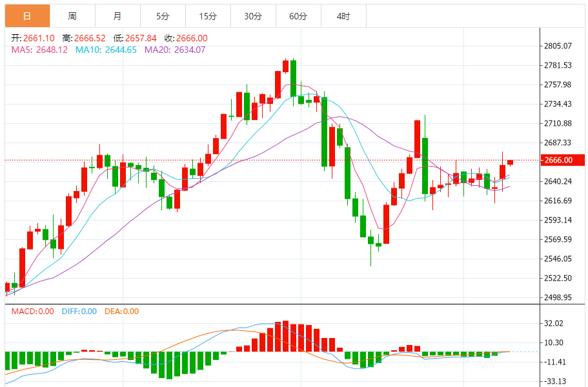Click the 32.02 MACD axis label
Image resolution: width=588 pixels, height=387 pixels.
point(554,323)
